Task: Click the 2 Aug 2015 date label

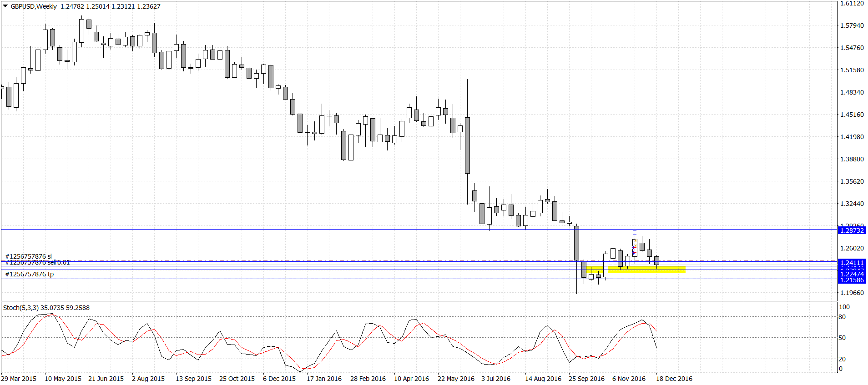Action: 148,379
